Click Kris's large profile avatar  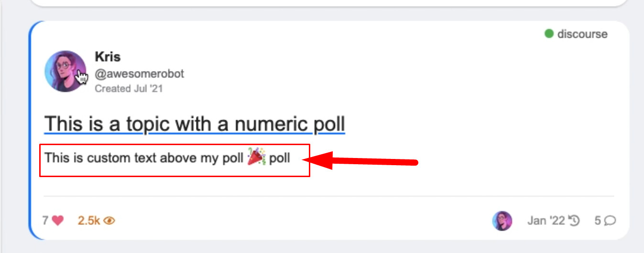[65, 71]
